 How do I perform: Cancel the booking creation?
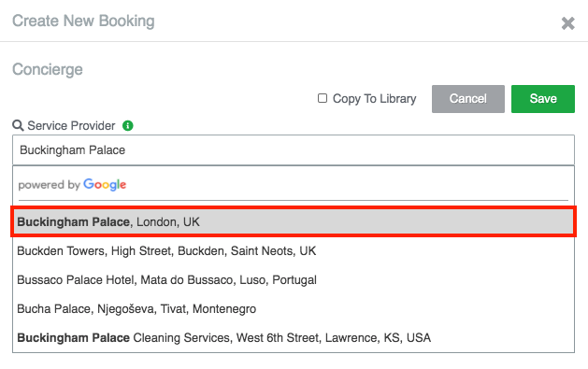click(468, 99)
